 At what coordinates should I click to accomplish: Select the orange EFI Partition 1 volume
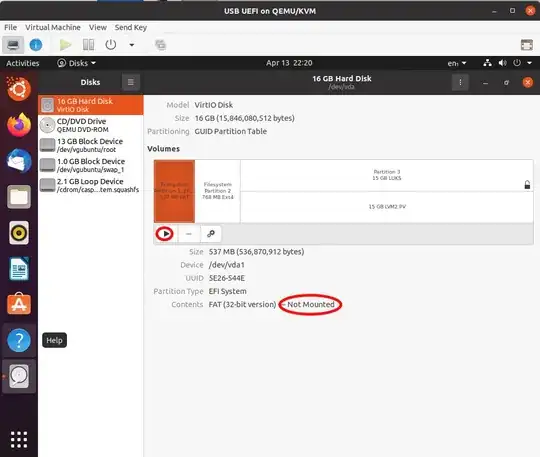tap(174, 191)
